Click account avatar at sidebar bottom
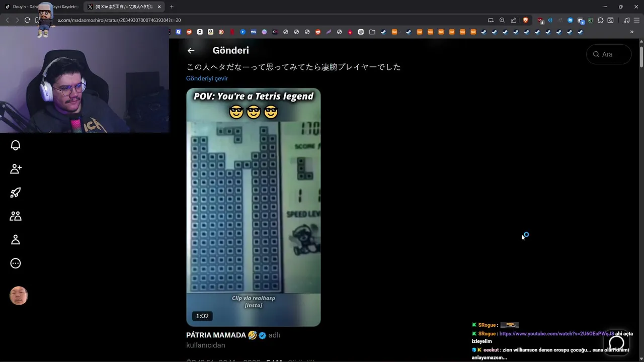The image size is (644, 362). point(19,296)
